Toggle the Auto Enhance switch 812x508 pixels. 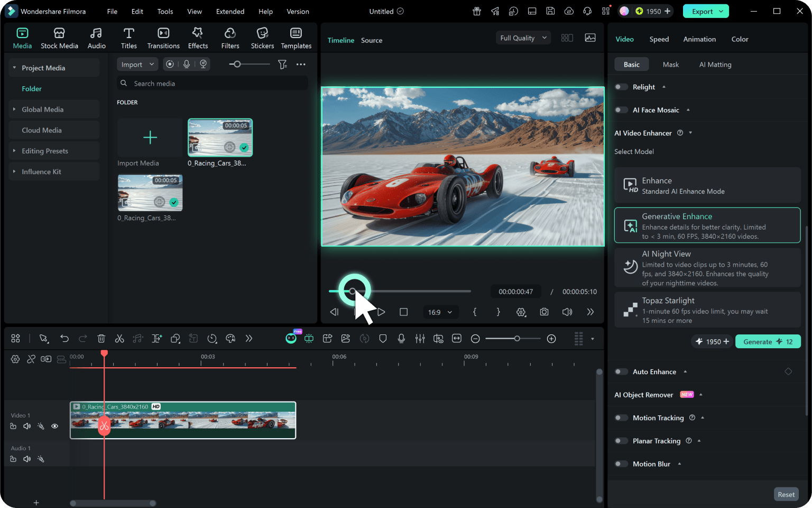click(x=621, y=372)
